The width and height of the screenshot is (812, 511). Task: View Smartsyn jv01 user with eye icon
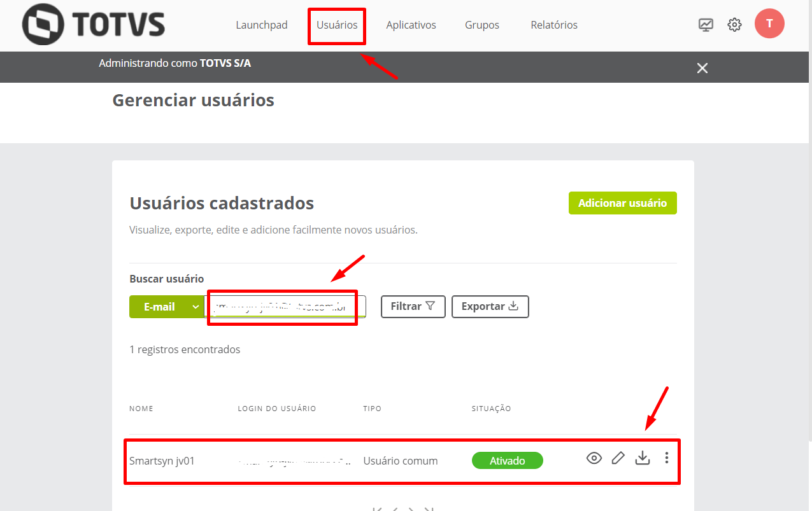pos(594,458)
